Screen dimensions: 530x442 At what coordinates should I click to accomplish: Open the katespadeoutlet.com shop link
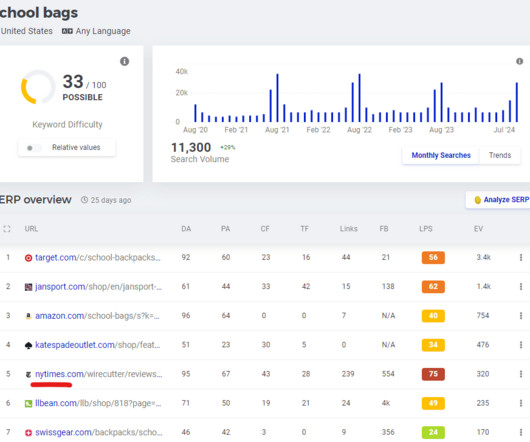98,345
